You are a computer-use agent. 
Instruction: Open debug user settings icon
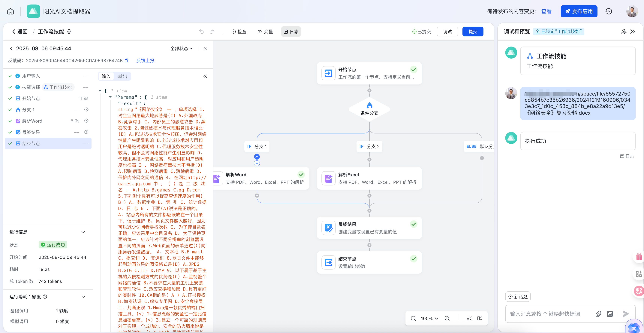pyautogui.click(x=624, y=32)
